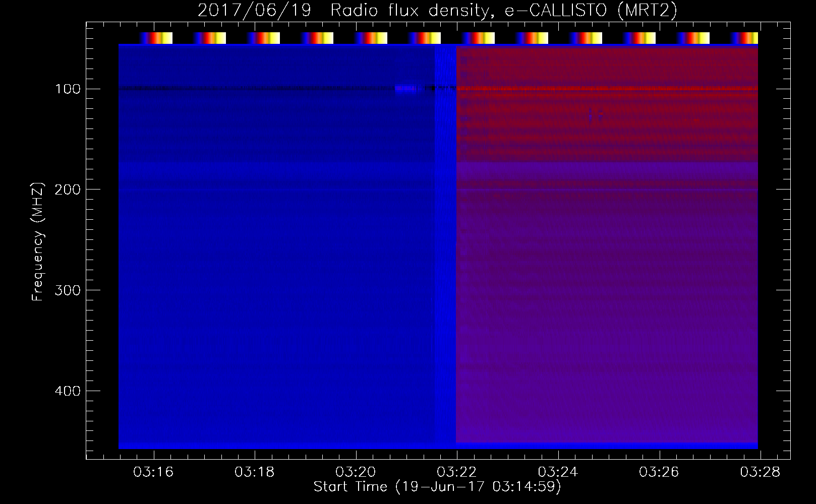The image size is (816, 504).
Task: Click the bright blue burst near 100 MHz
Action: 409,89
